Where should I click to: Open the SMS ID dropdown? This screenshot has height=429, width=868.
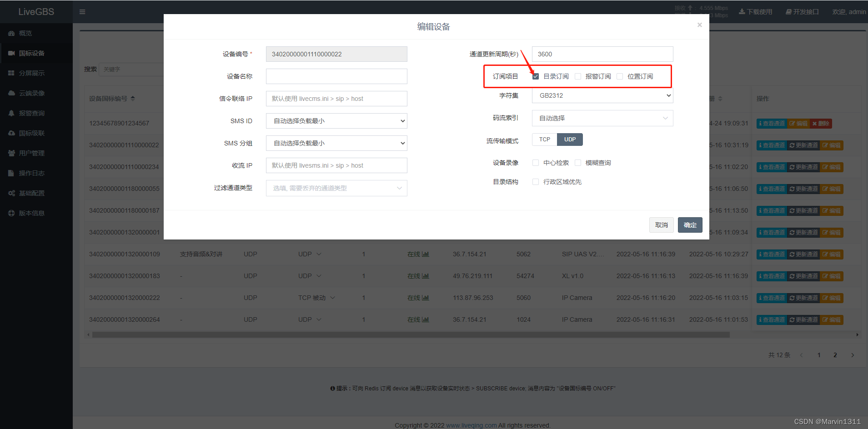click(x=336, y=121)
